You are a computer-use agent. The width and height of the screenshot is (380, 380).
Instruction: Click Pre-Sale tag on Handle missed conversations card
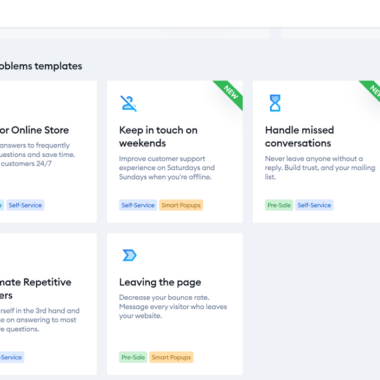click(x=279, y=205)
